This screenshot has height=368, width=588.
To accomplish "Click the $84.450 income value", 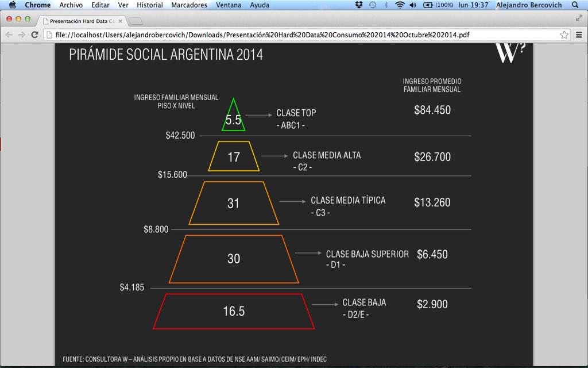I will (432, 110).
